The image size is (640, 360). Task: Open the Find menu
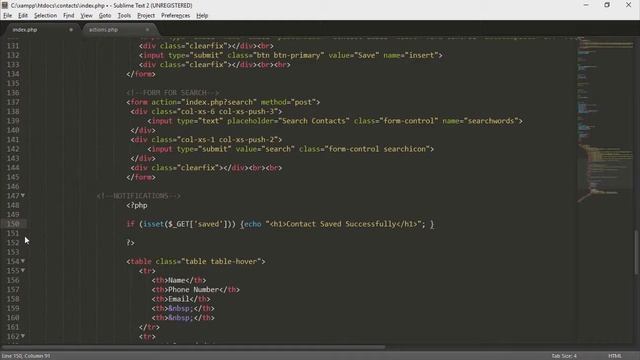coord(69,16)
